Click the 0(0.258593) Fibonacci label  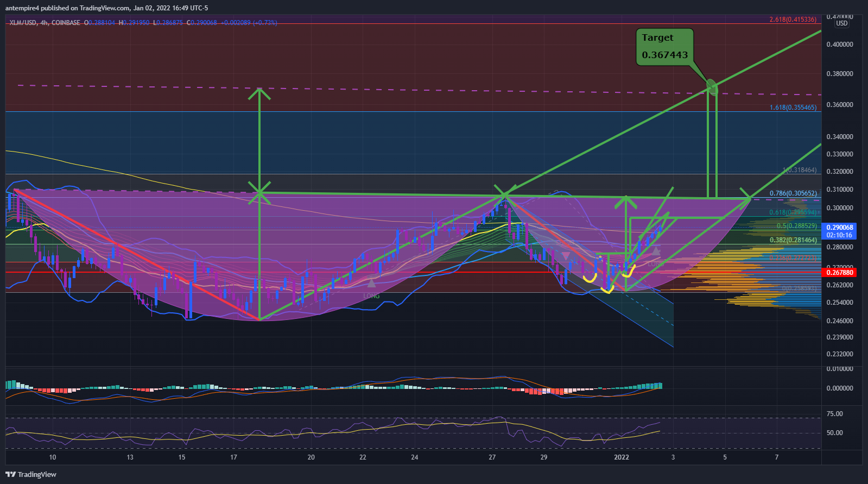click(799, 288)
